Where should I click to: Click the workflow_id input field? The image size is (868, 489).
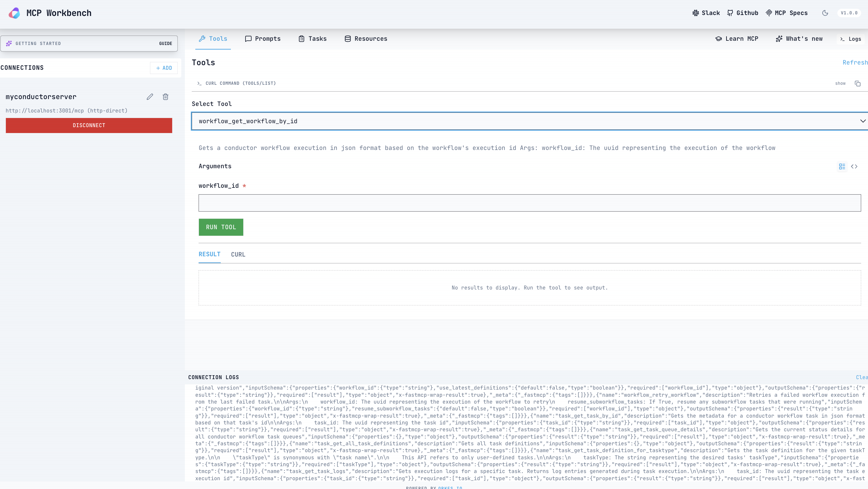pyautogui.click(x=529, y=203)
